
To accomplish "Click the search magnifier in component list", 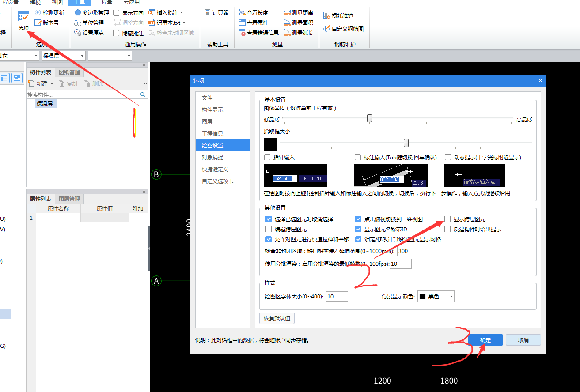I will (143, 94).
